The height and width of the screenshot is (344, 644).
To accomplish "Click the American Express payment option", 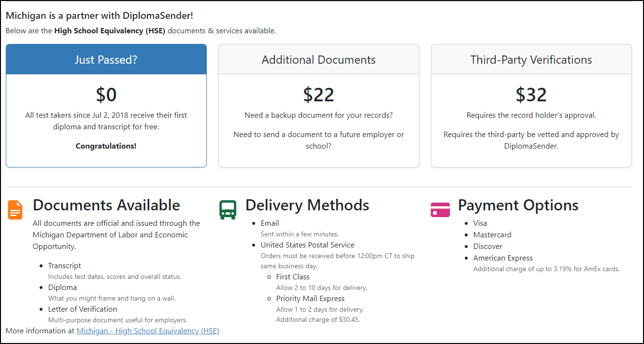I will point(503,258).
